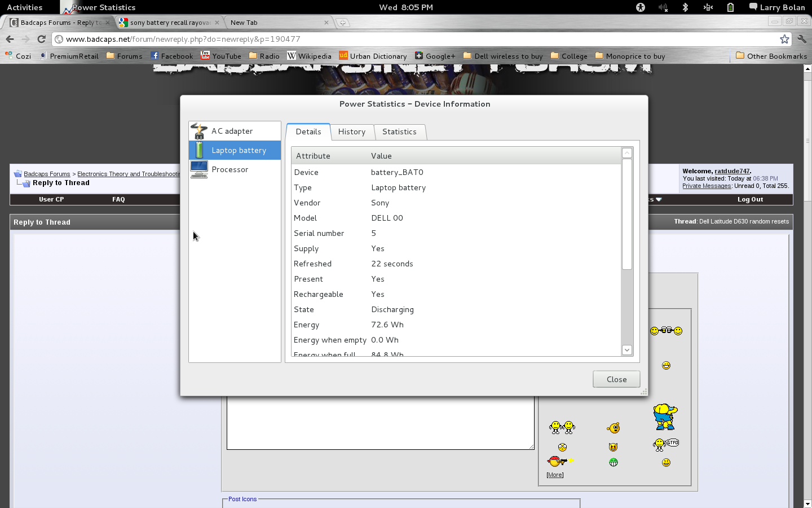
Task: Open the Google+ bookmark
Action: coord(435,56)
